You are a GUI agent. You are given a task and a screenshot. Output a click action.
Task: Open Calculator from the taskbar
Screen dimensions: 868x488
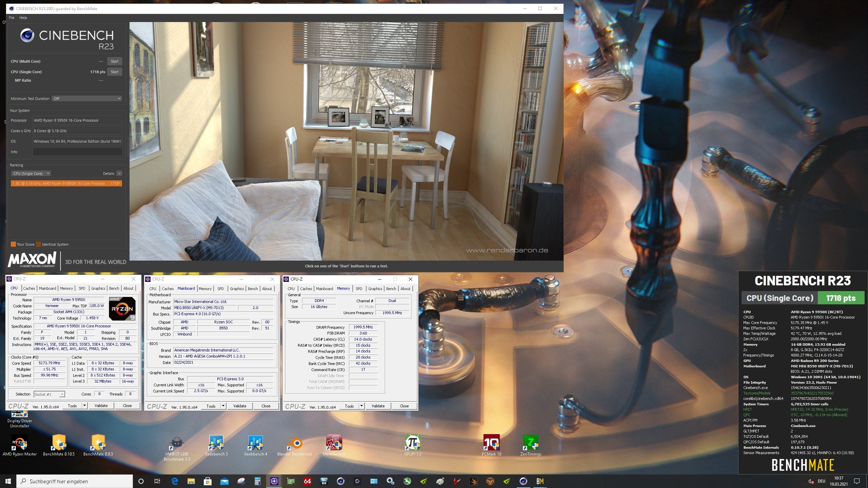[x=258, y=481]
